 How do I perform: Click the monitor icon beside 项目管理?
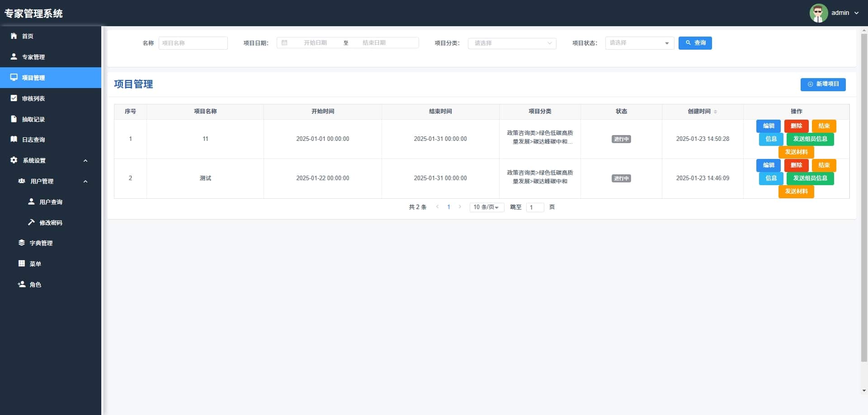(x=14, y=78)
